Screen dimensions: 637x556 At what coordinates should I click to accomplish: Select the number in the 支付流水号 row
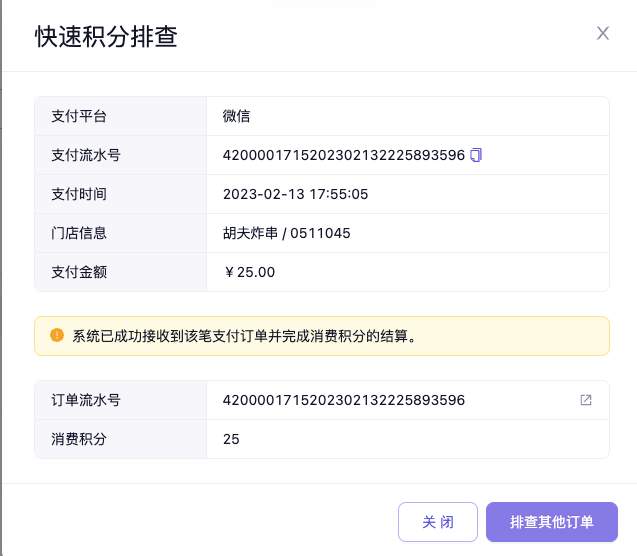pos(343,155)
